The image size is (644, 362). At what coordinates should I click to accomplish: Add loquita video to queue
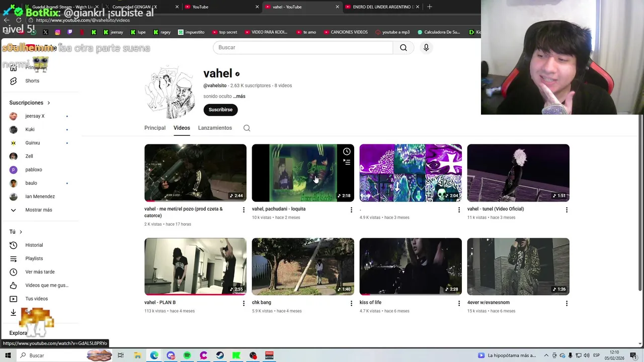(347, 162)
